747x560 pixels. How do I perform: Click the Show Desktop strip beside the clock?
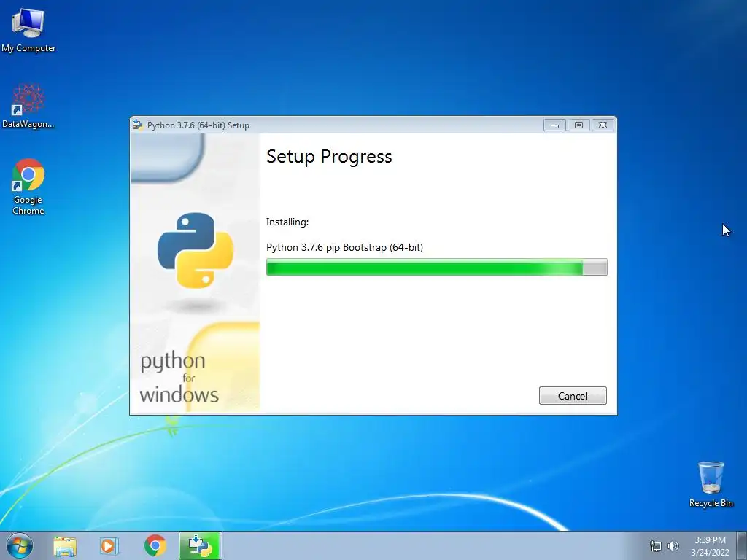tap(742, 545)
